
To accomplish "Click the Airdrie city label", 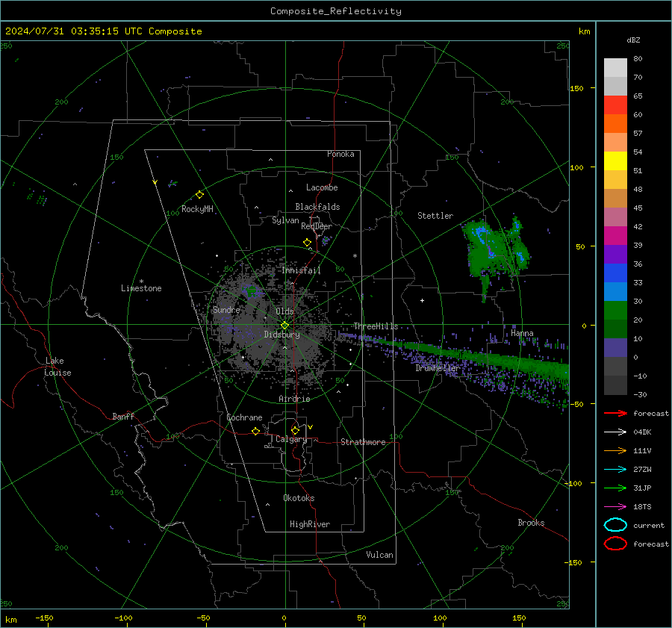I will click(x=294, y=399).
